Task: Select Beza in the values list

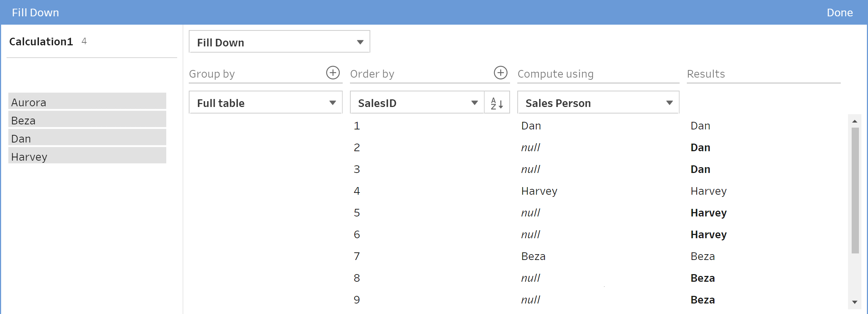Action: [87, 120]
